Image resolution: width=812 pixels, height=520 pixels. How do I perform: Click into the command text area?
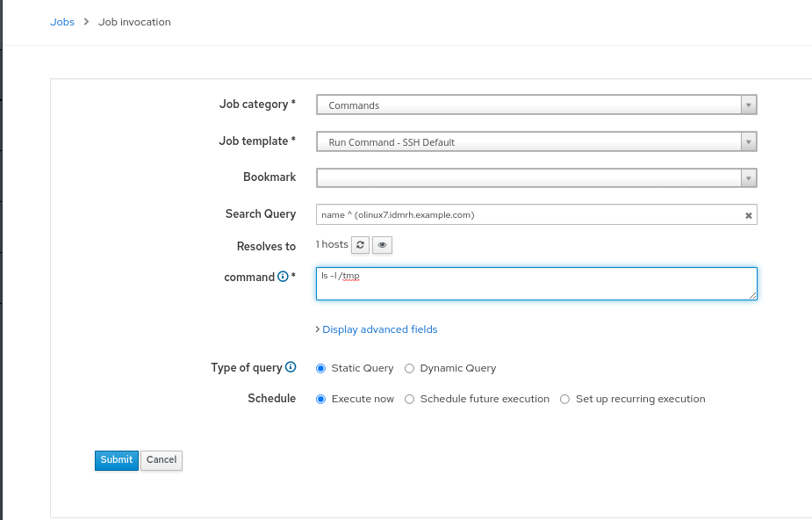pos(535,284)
